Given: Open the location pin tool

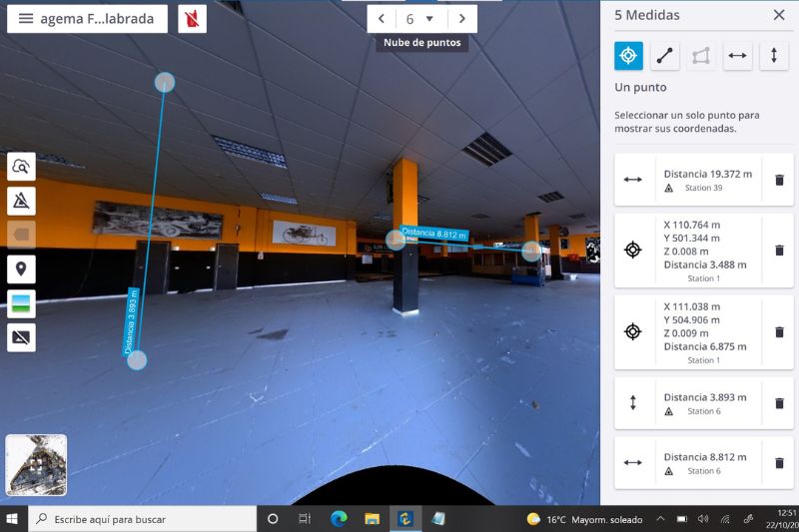Looking at the screenshot, I should pyautogui.click(x=21, y=269).
